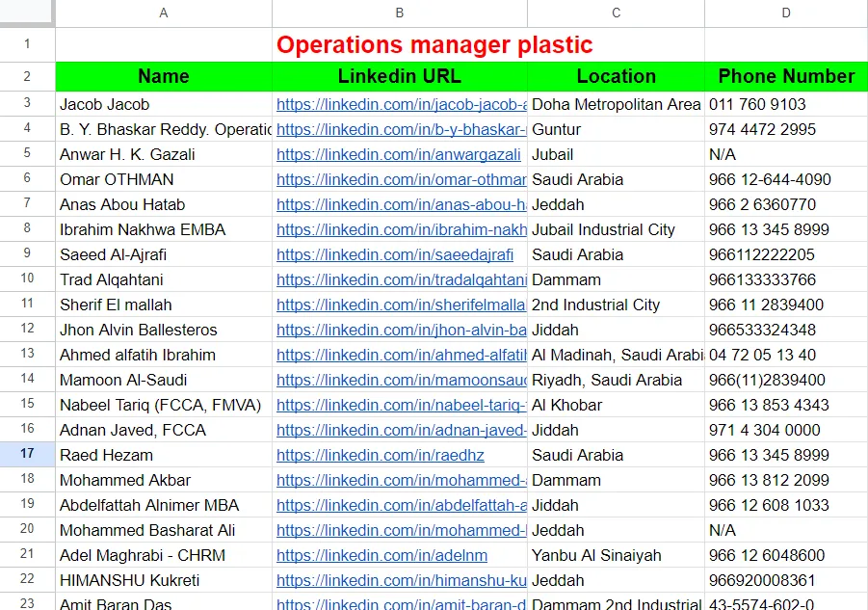Viewport: 868px width, 610px height.
Task: Open the himanshu-ku LinkedIn link
Action: click(402, 580)
